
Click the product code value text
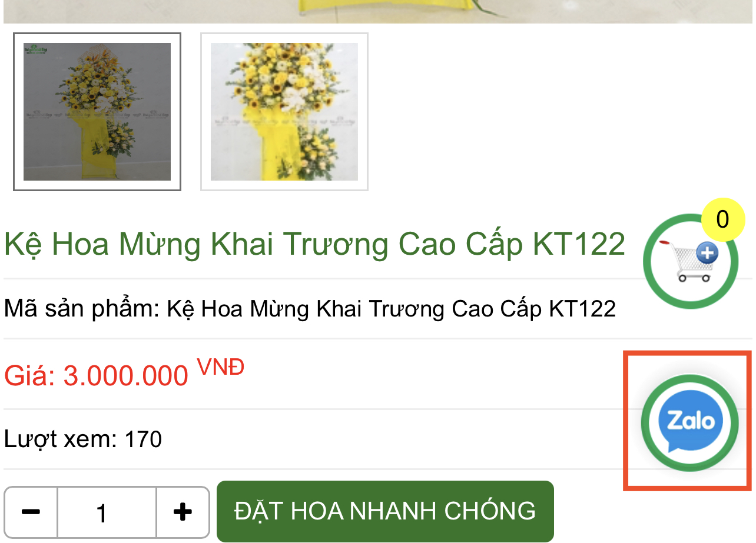pyautogui.click(x=392, y=308)
